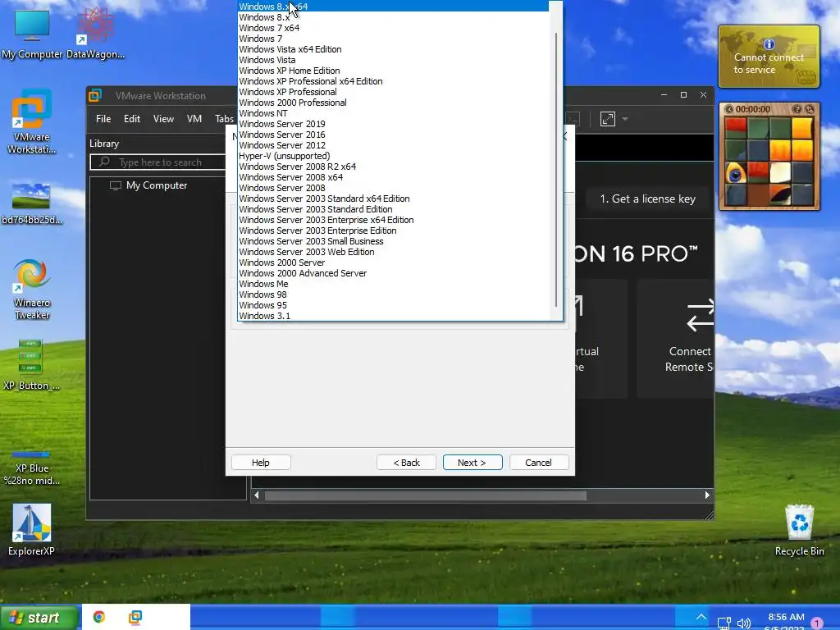Select the Get a license key tab
Image resolution: width=840 pixels, height=630 pixels.
(x=648, y=199)
